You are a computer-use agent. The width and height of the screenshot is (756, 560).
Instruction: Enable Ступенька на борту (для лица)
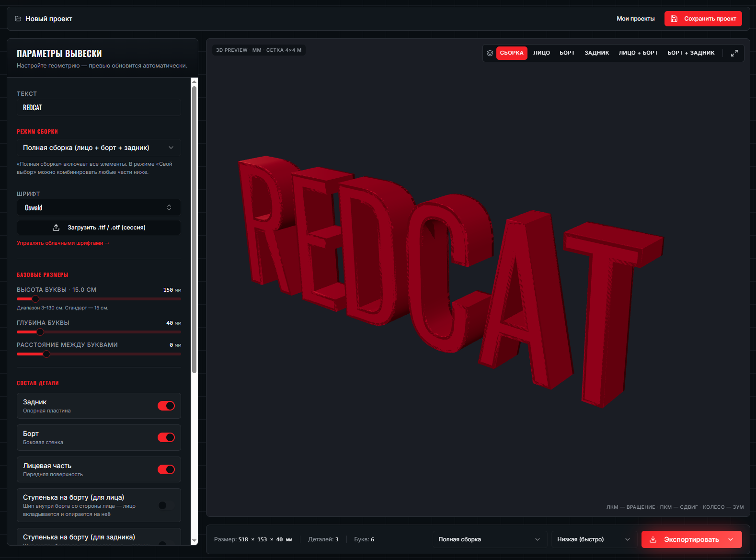[x=166, y=505]
